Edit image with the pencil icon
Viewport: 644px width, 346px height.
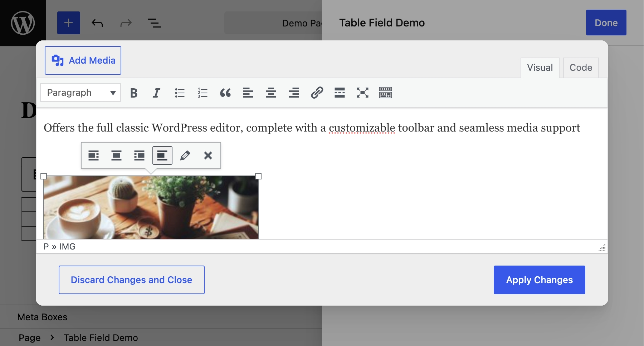(x=185, y=155)
